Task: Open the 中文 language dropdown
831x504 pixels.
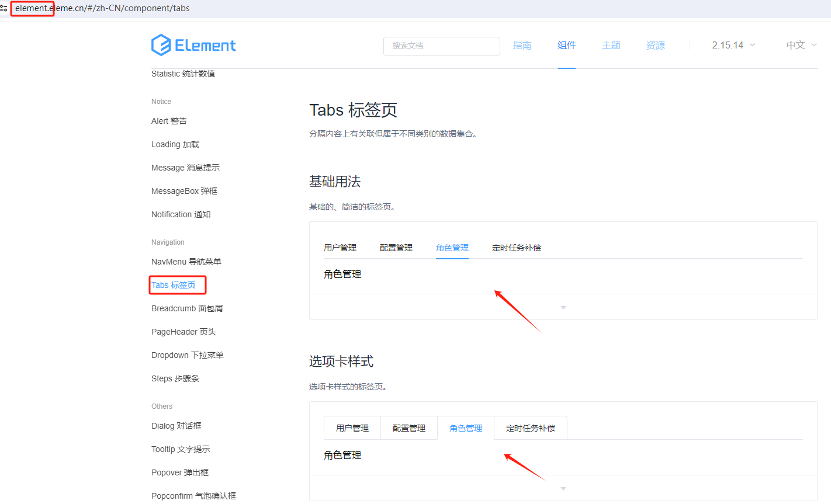Action: tap(800, 45)
